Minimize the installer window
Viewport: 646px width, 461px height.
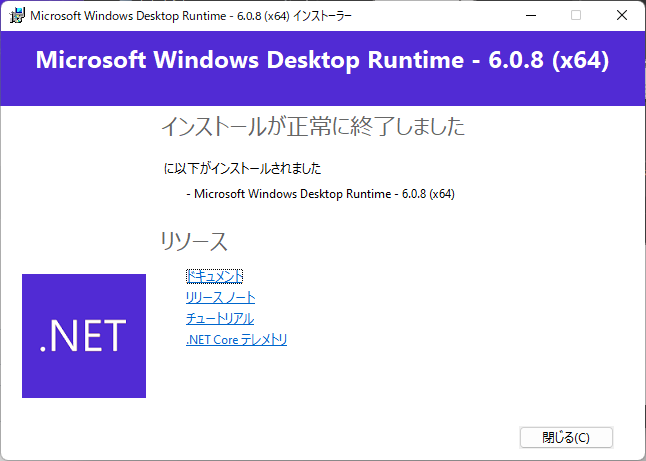(x=529, y=16)
